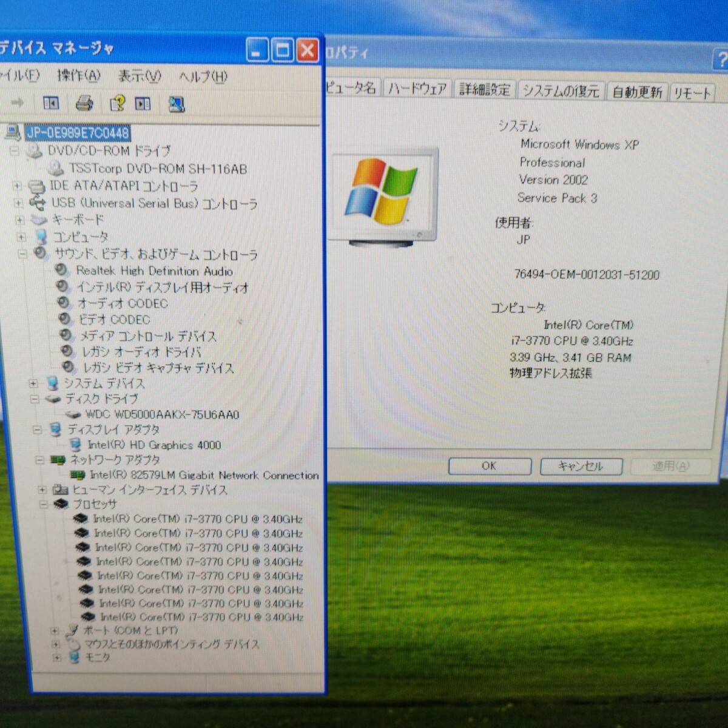The height and width of the screenshot is (728, 728).
Task: Click the Help question-mark toolbar icon
Action: coord(117,104)
